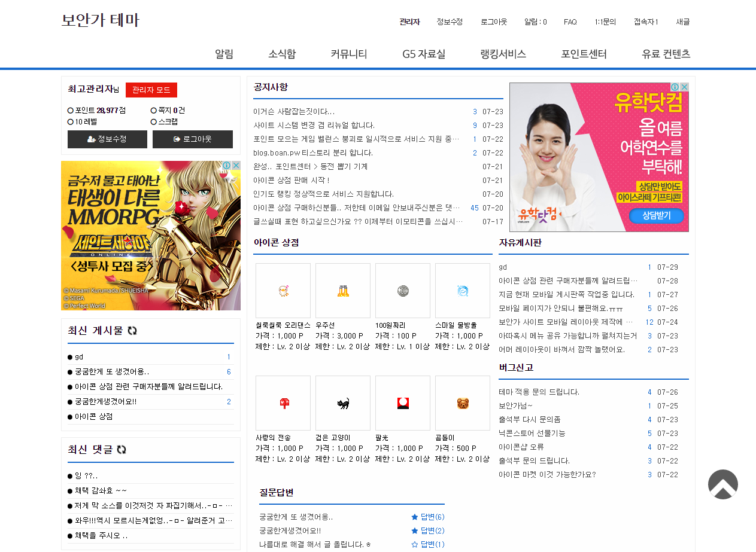Image resolution: width=756 pixels, height=552 pixels.
Task: Click the 상담받기 button on the 유학닷컴 ad
Action: pos(657,216)
